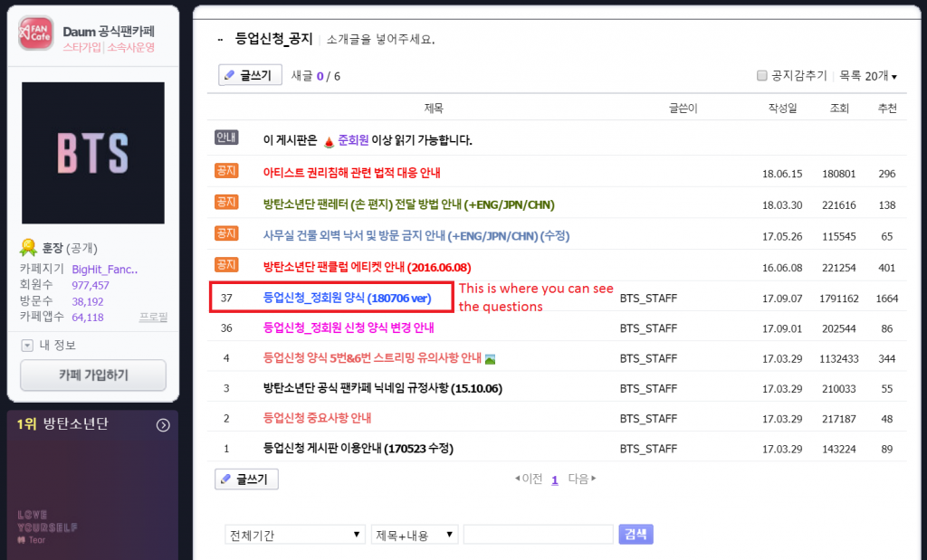Click the medal badge icon beside 훈장
The width and height of the screenshot is (927, 560).
(x=29, y=247)
